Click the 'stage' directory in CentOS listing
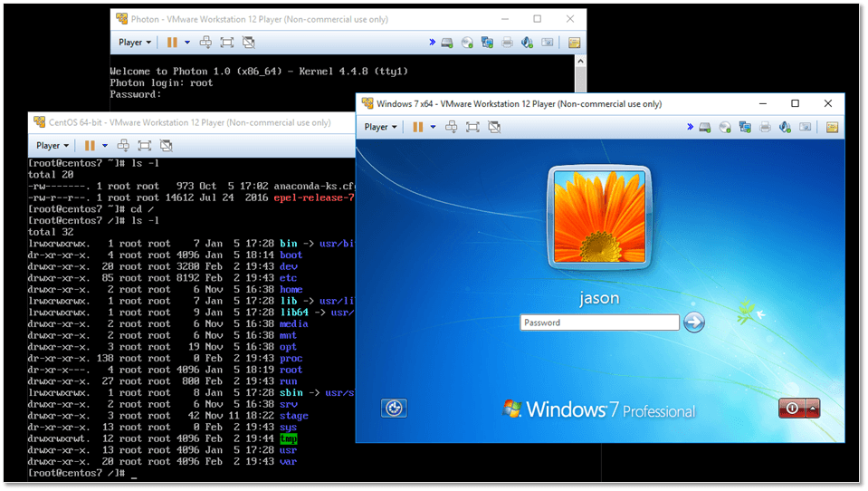Viewport: 868px width, 491px height. (x=294, y=416)
